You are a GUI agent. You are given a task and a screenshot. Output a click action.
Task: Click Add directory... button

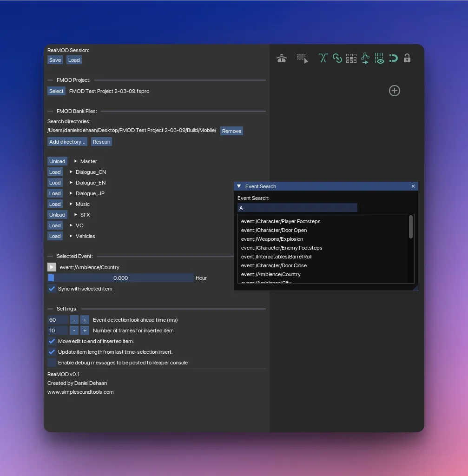click(67, 142)
